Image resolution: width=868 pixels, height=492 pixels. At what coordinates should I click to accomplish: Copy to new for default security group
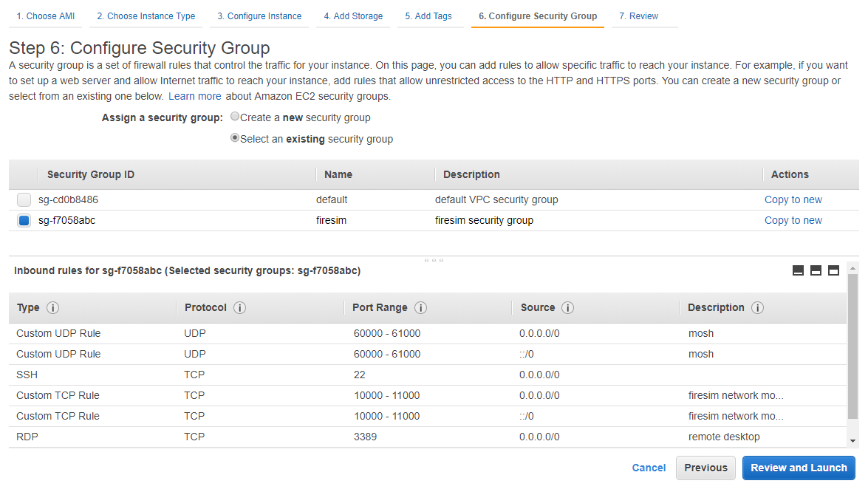click(x=793, y=199)
